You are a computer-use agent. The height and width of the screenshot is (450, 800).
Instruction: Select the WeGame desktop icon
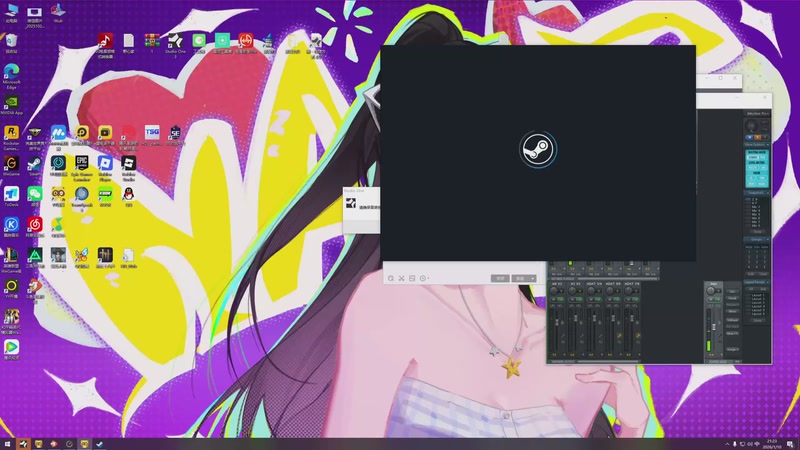tap(11, 164)
